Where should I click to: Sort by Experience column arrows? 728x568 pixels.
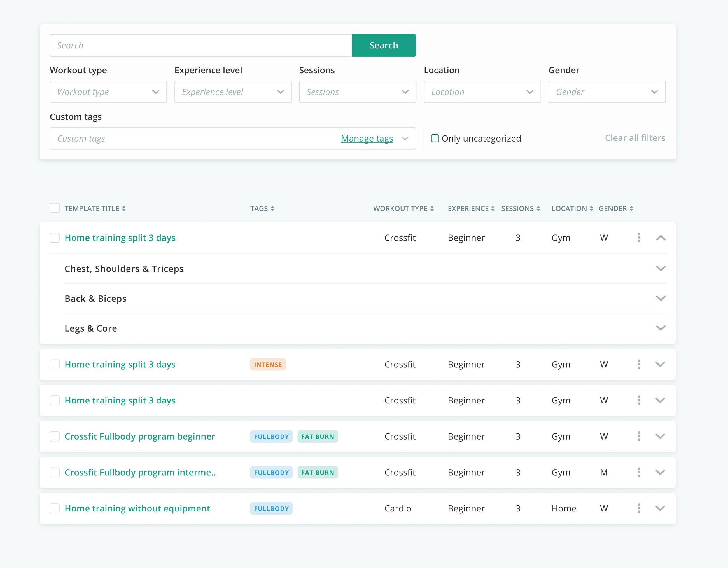[493, 208]
